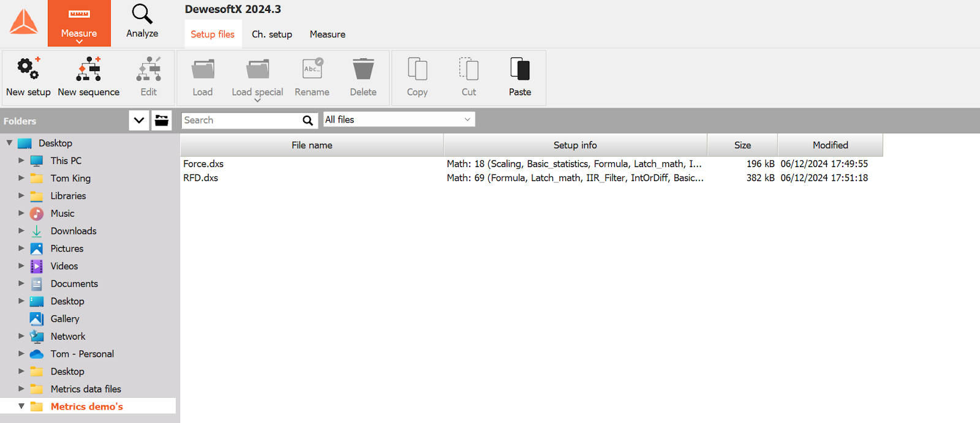Click the search magnifier icon

click(x=307, y=121)
